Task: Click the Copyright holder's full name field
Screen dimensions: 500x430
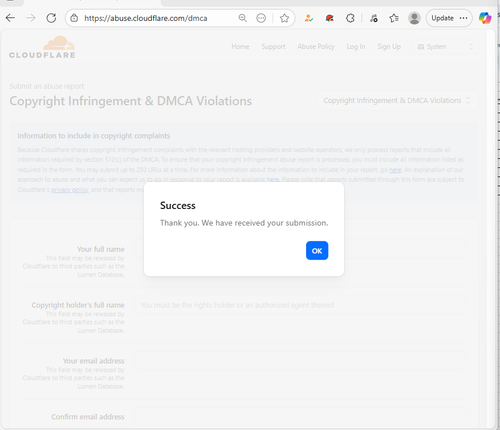Action: (300, 305)
